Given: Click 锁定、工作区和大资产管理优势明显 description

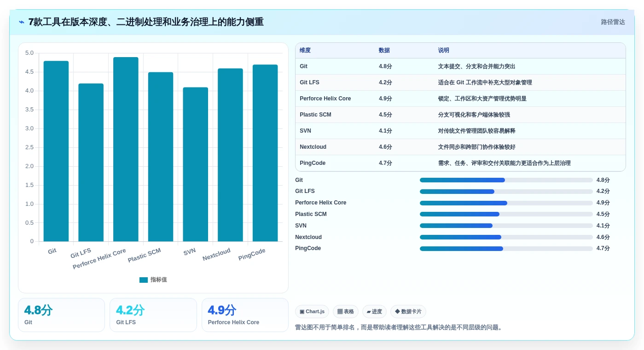Looking at the screenshot, I should (x=482, y=99).
